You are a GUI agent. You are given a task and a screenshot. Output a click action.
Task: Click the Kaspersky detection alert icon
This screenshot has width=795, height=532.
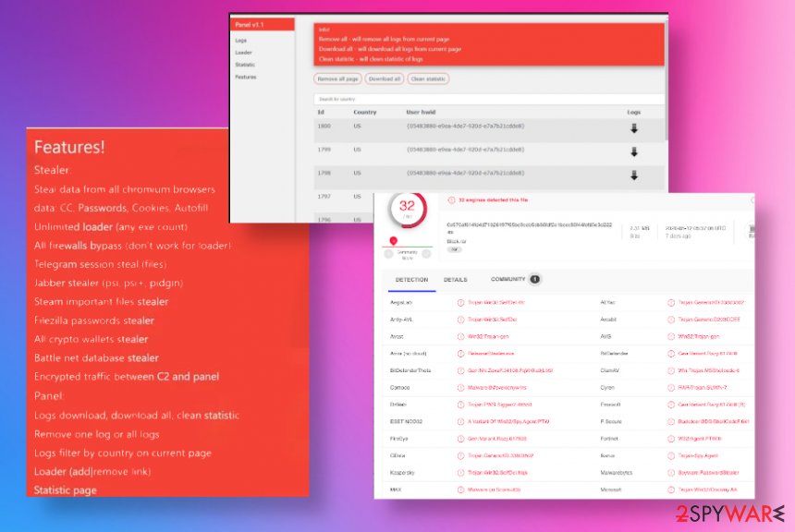click(460, 473)
